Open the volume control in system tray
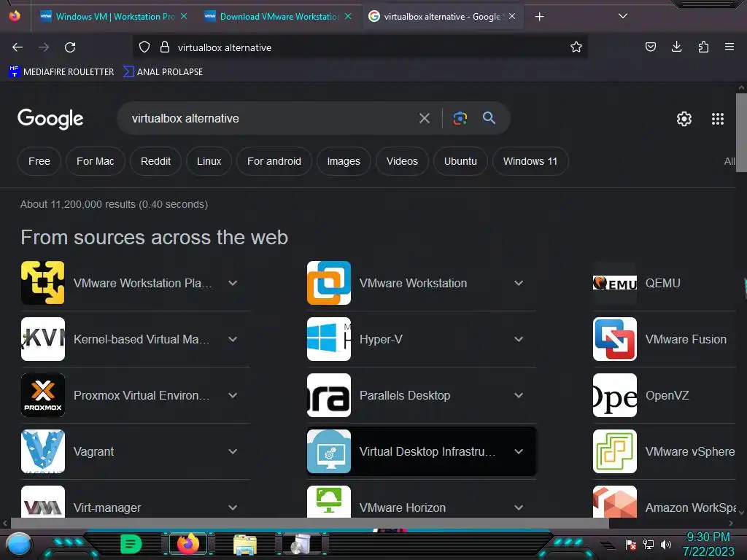 [x=665, y=544]
